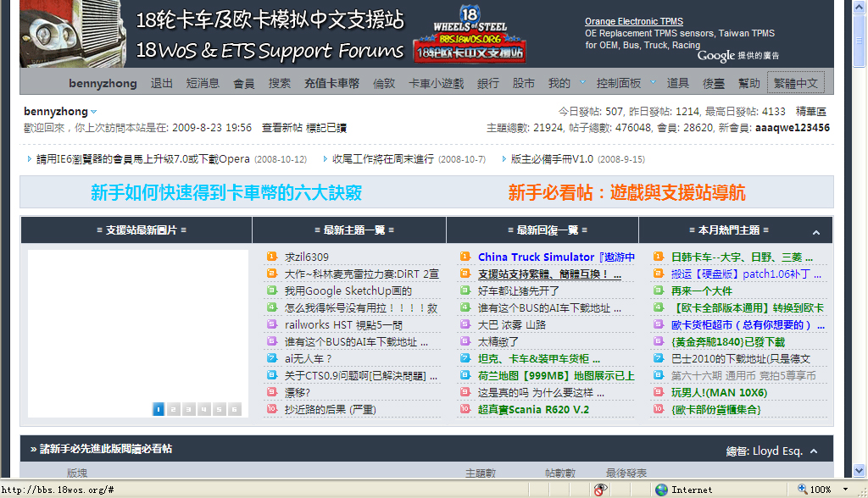The image size is (868, 498).
Task: Click rank 4 icon beside 【欧卡全部版本通用】
Action: (x=659, y=307)
